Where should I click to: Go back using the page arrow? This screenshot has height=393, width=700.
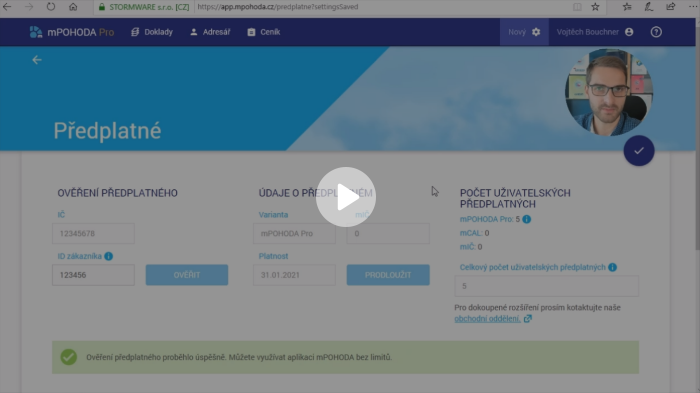point(37,60)
